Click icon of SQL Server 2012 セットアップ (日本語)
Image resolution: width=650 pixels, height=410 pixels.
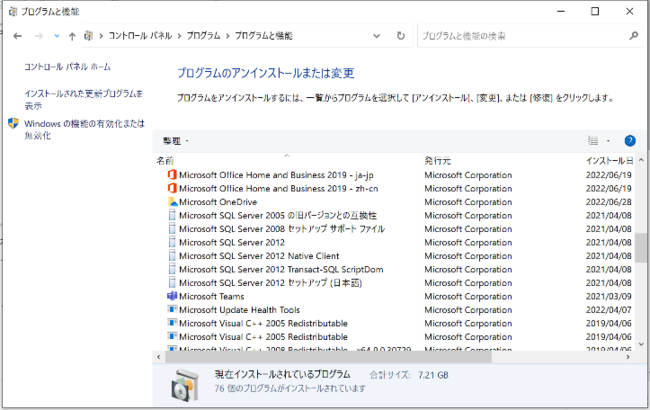point(172,282)
